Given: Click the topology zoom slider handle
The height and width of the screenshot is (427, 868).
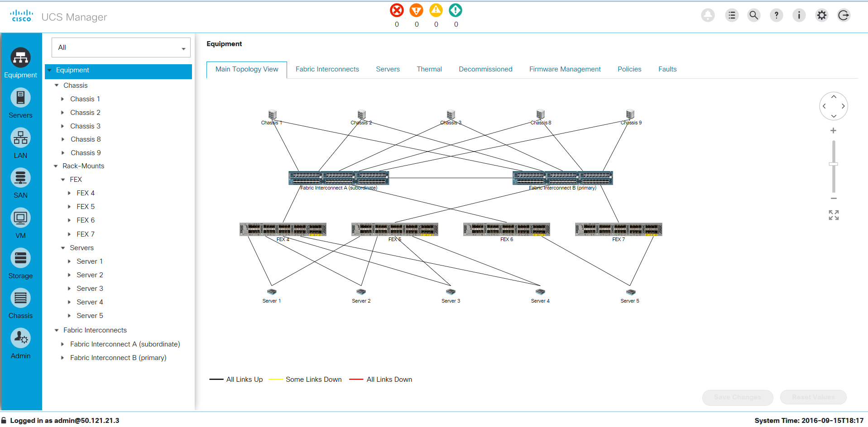Looking at the screenshot, I should [x=833, y=164].
